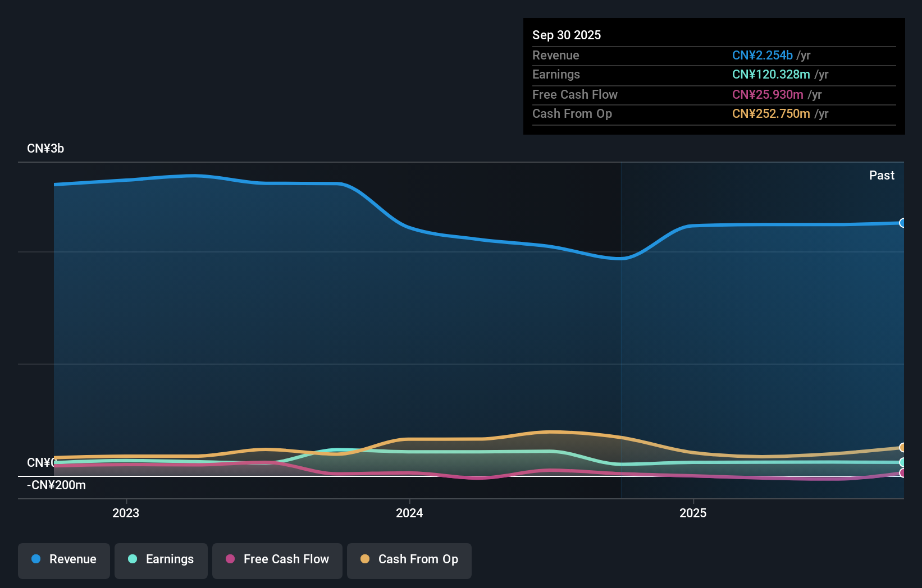Click the Sep 30 2025 tooltip date
This screenshot has height=588, width=922.
coord(567,35)
